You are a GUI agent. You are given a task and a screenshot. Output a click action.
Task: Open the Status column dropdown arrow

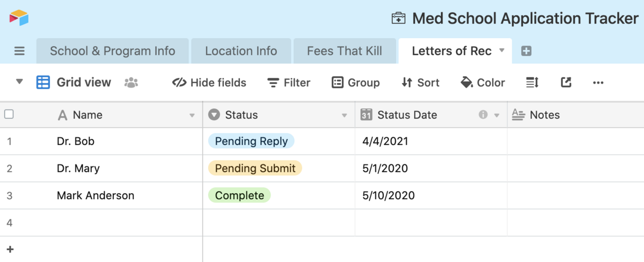(x=345, y=115)
